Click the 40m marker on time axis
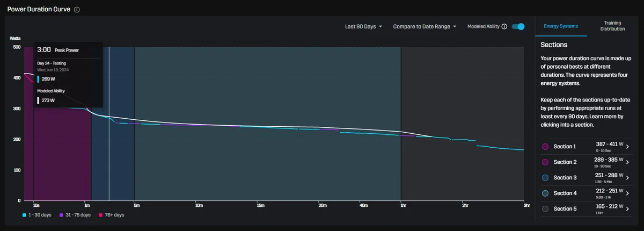This screenshot has height=231, width=644. 363,205
